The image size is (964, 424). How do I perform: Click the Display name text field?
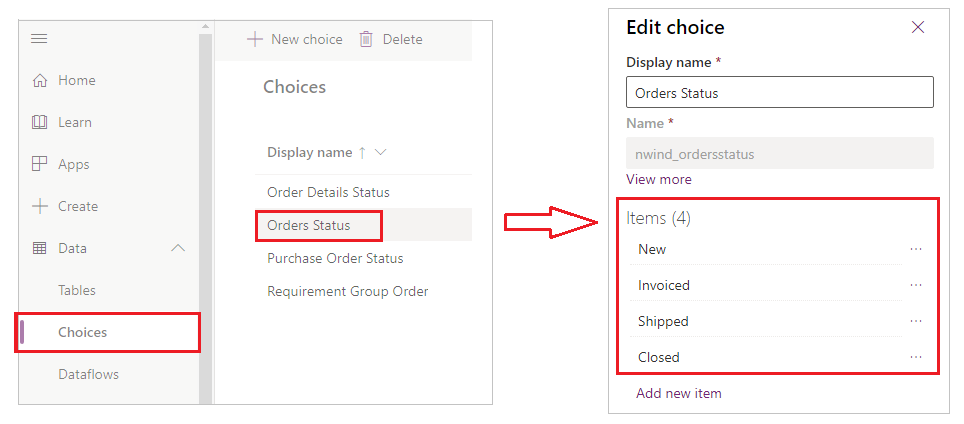[780, 93]
